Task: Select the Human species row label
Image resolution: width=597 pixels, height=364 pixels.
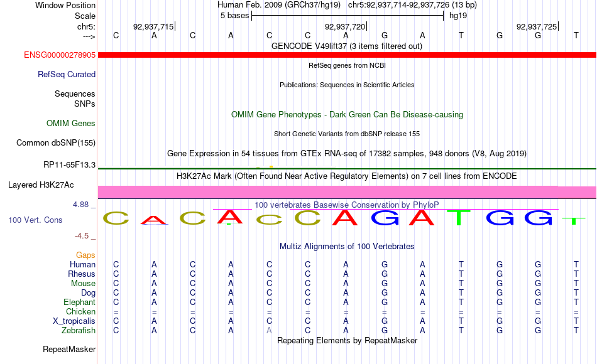Action: 82,264
